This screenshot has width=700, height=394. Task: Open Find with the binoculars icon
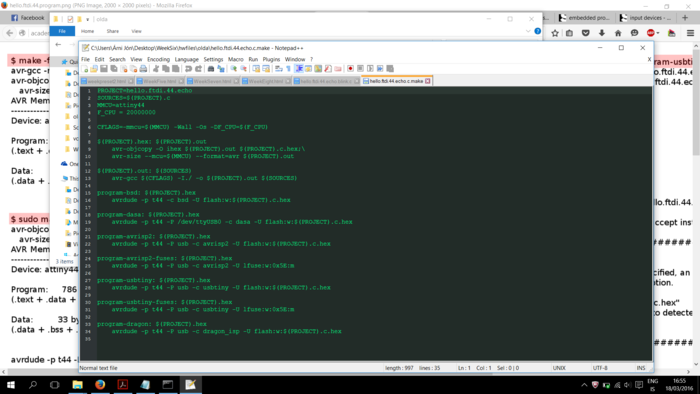(211, 69)
